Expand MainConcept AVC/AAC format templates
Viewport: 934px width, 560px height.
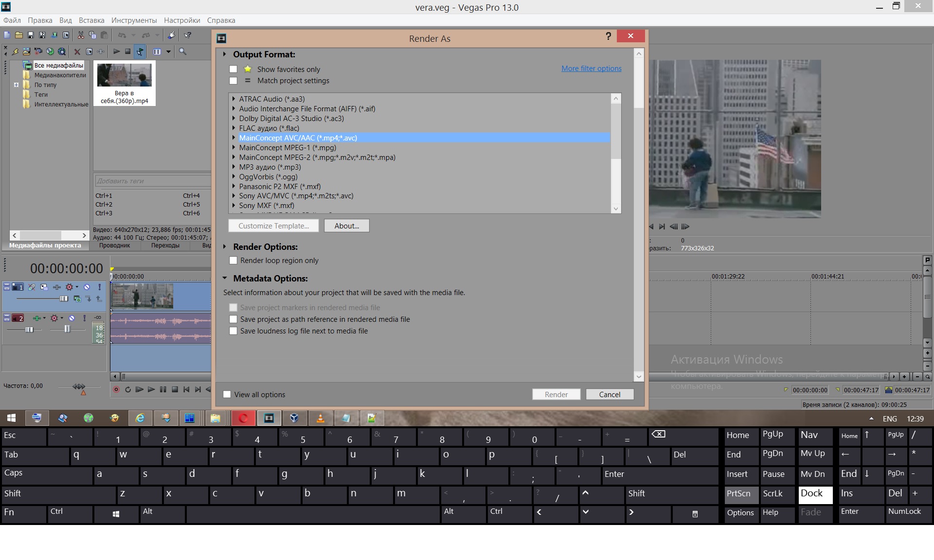point(234,138)
